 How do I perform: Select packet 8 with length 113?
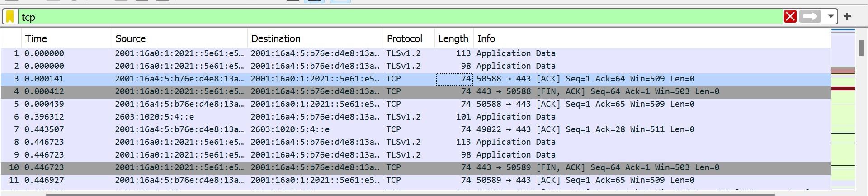pyautogui.click(x=415, y=142)
